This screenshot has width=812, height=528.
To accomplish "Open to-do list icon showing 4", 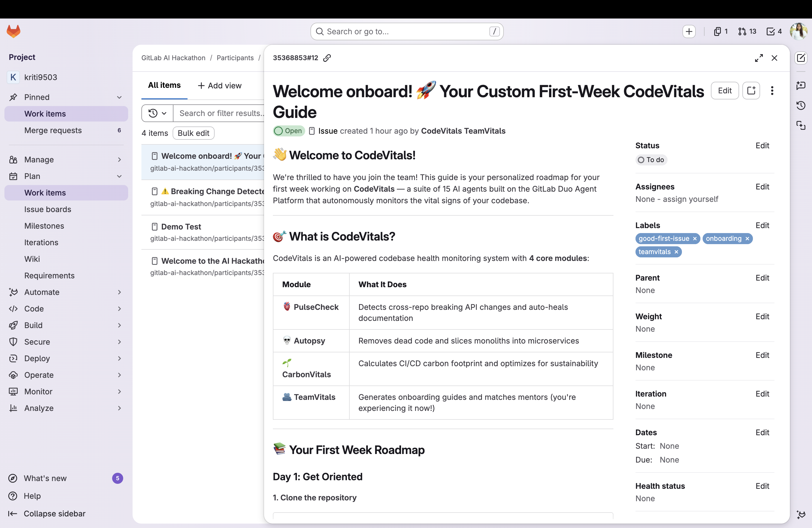I will pyautogui.click(x=774, y=31).
